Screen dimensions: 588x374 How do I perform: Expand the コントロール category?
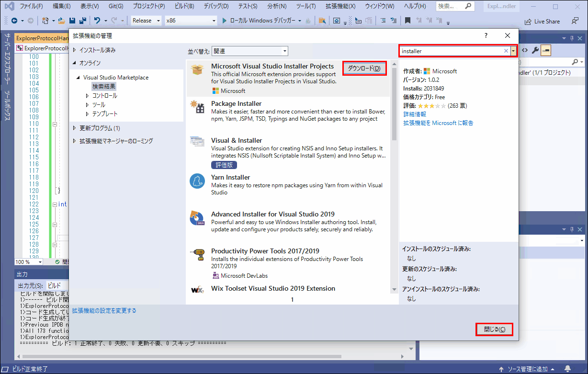coord(87,96)
